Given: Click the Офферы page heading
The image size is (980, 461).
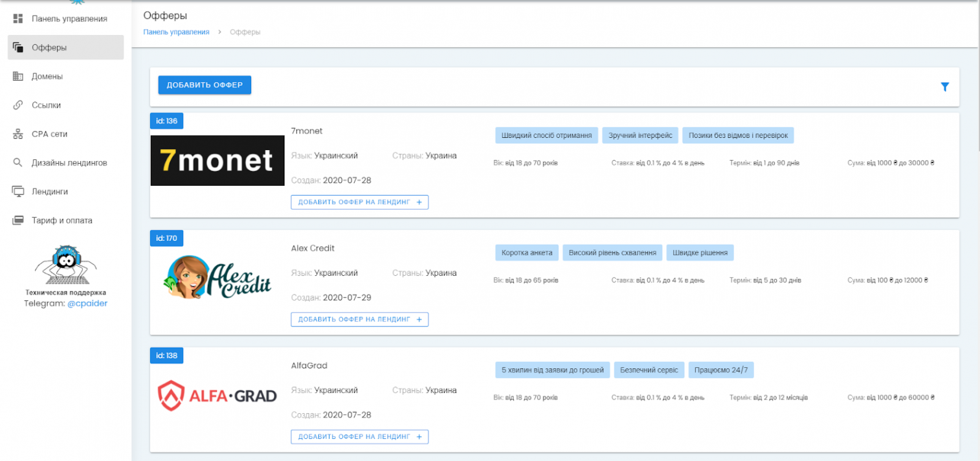Looking at the screenshot, I should (165, 16).
